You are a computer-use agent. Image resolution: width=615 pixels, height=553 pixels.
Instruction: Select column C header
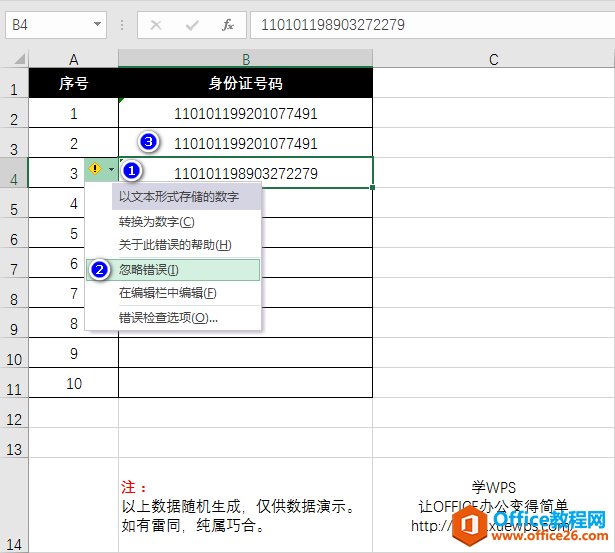pyautogui.click(x=493, y=59)
